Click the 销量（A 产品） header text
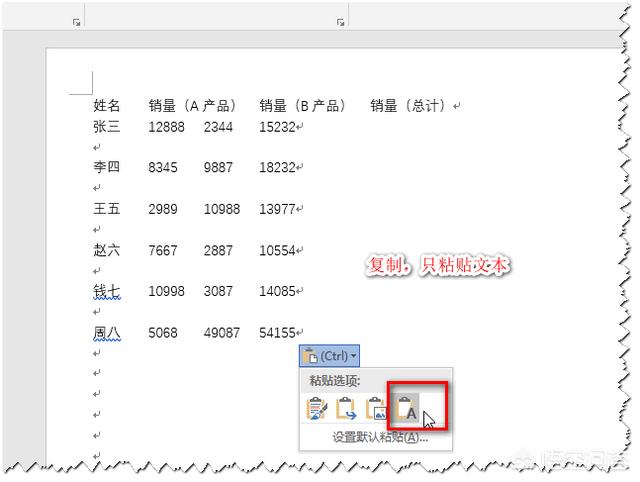 [x=192, y=105]
